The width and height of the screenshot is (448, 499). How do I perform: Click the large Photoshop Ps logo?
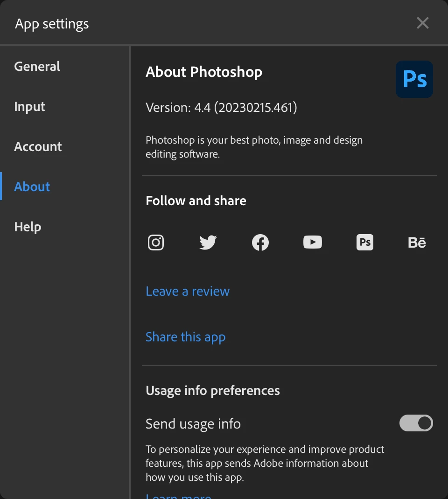point(414,79)
